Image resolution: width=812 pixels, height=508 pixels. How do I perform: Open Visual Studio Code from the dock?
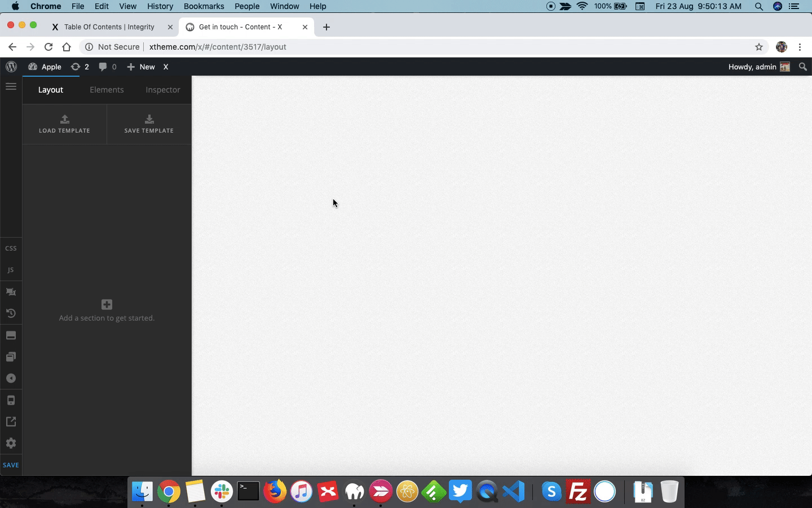(514, 492)
